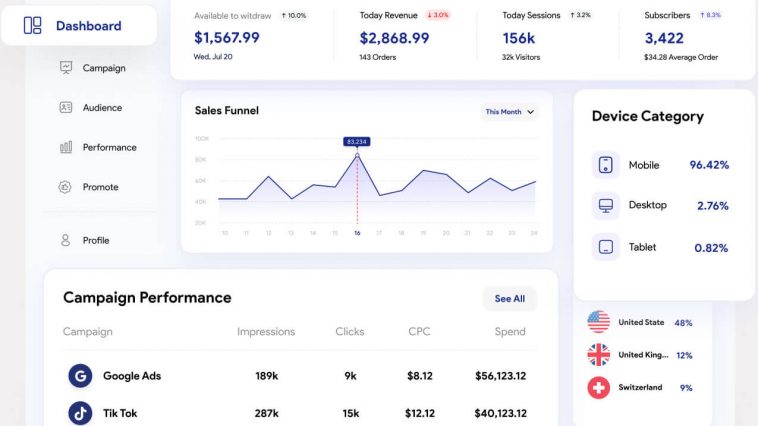Image resolution: width=758 pixels, height=426 pixels.
Task: Select day 16 on the chart axis
Action: (357, 233)
